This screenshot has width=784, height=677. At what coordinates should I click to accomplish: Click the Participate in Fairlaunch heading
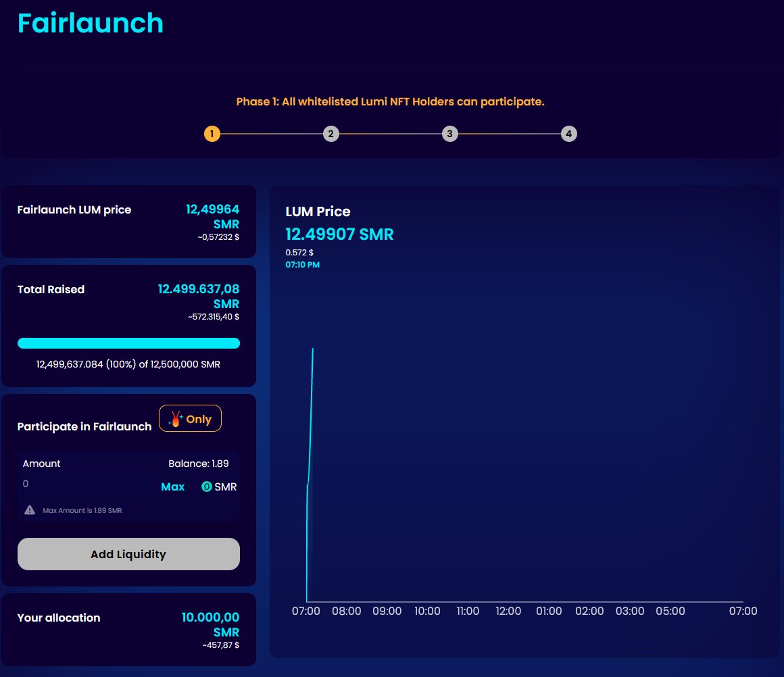(84, 426)
